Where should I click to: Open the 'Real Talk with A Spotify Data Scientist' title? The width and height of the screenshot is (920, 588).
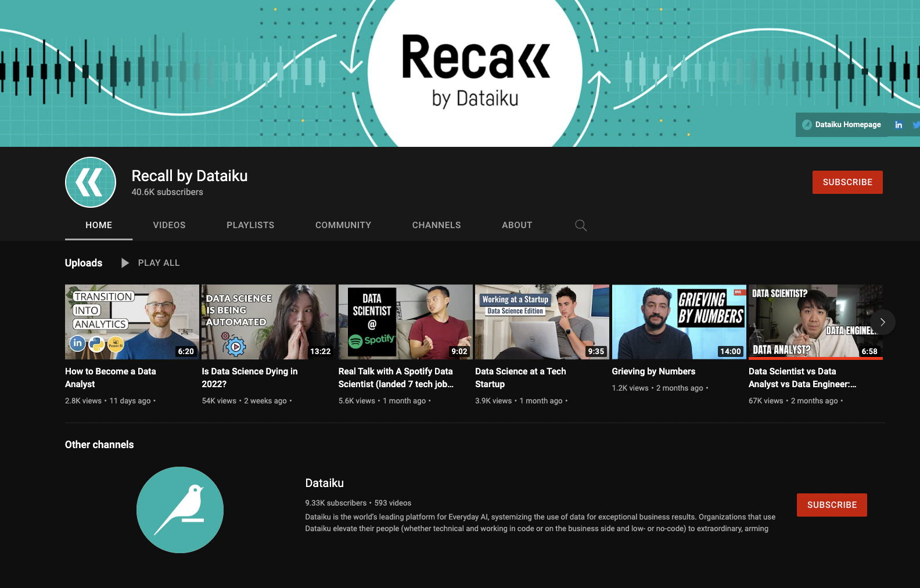pos(396,378)
